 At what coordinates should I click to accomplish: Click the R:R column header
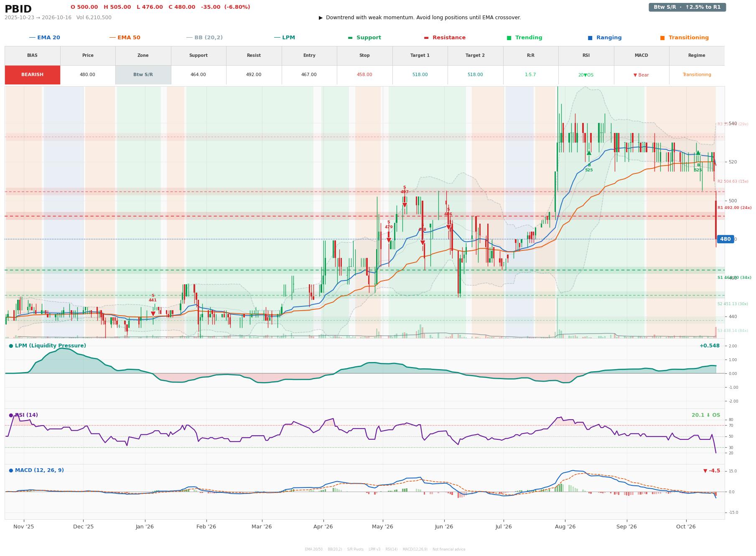coord(530,56)
